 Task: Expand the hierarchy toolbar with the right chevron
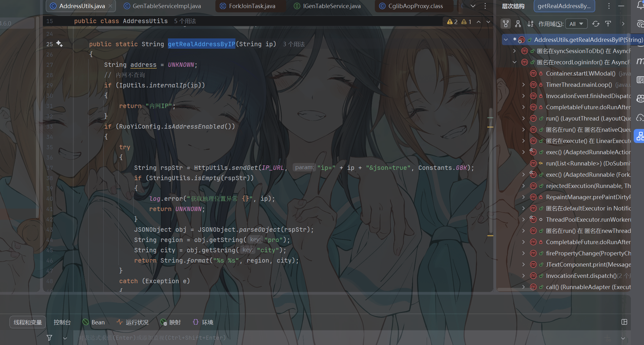tap(623, 24)
